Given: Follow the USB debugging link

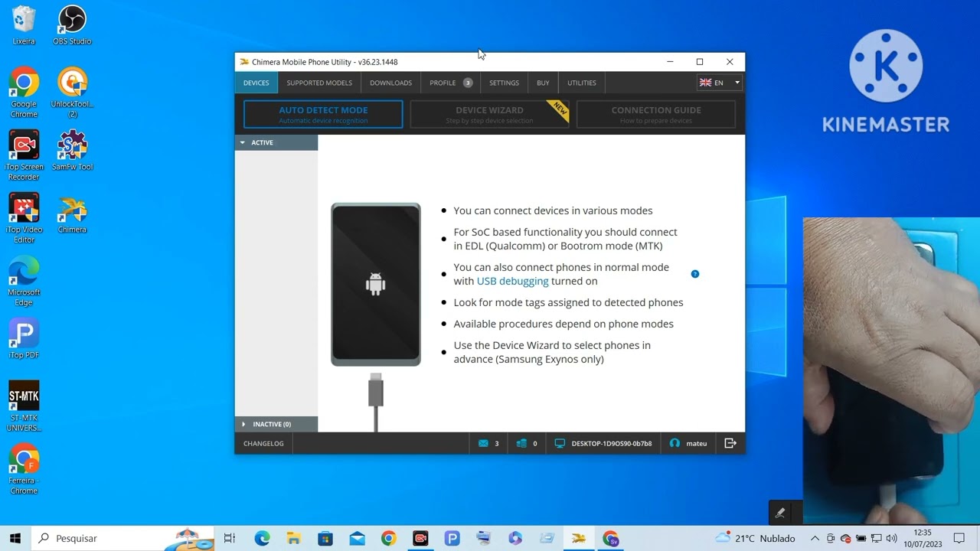Looking at the screenshot, I should click(512, 281).
